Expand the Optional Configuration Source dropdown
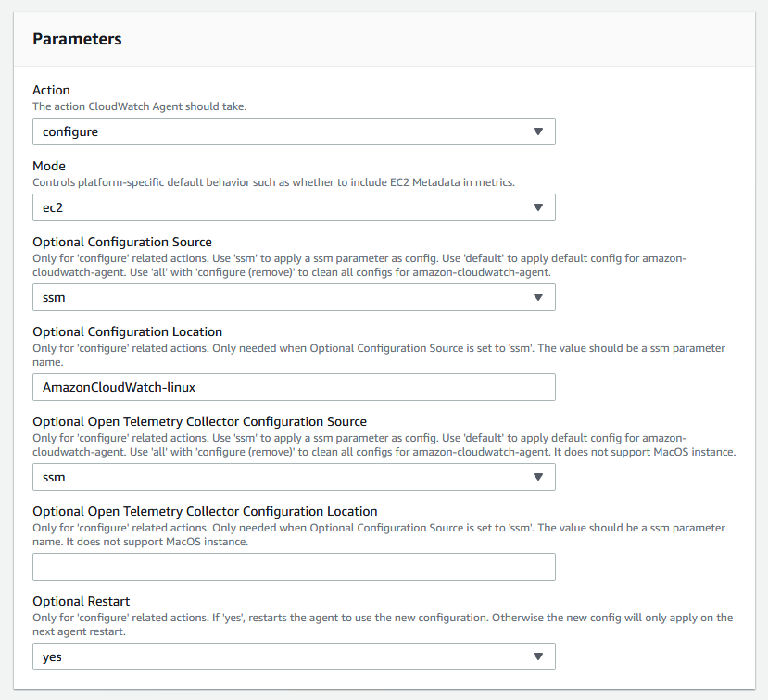 coord(294,297)
